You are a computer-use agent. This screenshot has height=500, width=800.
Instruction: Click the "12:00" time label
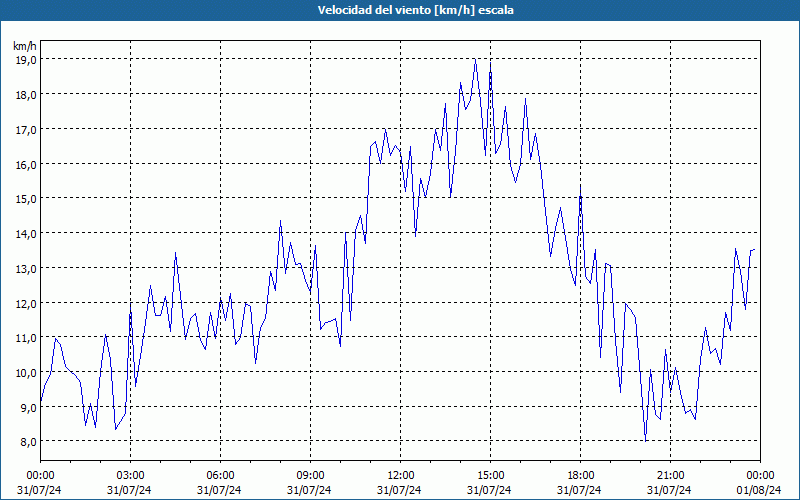[401, 476]
